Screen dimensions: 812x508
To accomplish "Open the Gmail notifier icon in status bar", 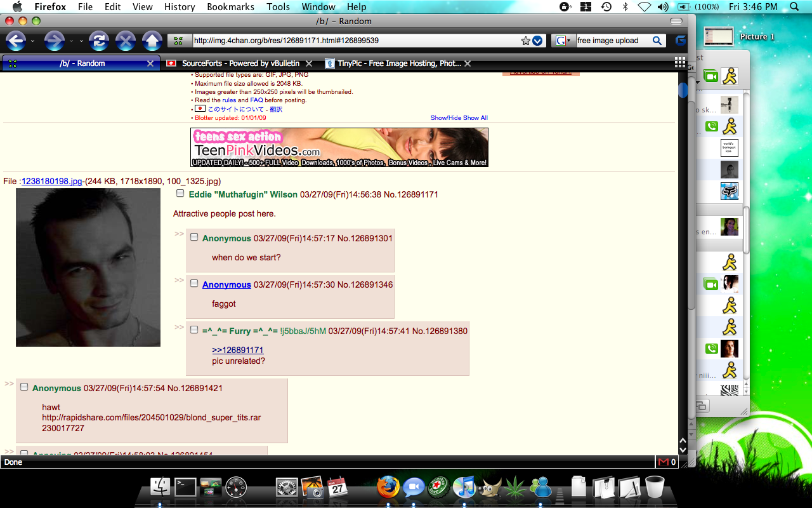I will pyautogui.click(x=663, y=462).
